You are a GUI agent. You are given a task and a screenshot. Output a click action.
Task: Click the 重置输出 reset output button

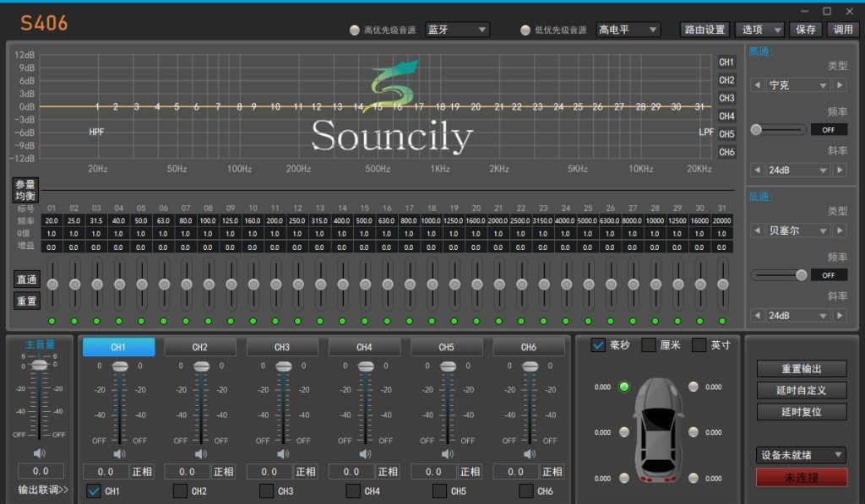pyautogui.click(x=802, y=369)
